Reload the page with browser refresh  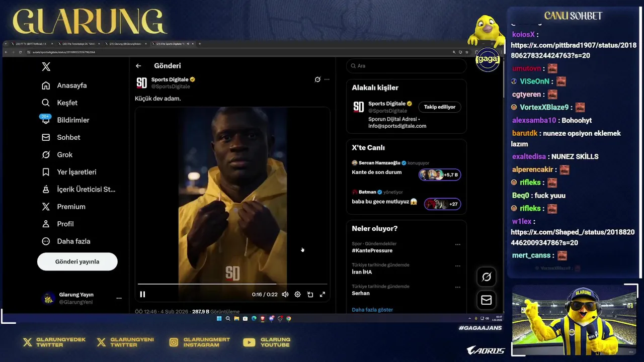(20, 52)
